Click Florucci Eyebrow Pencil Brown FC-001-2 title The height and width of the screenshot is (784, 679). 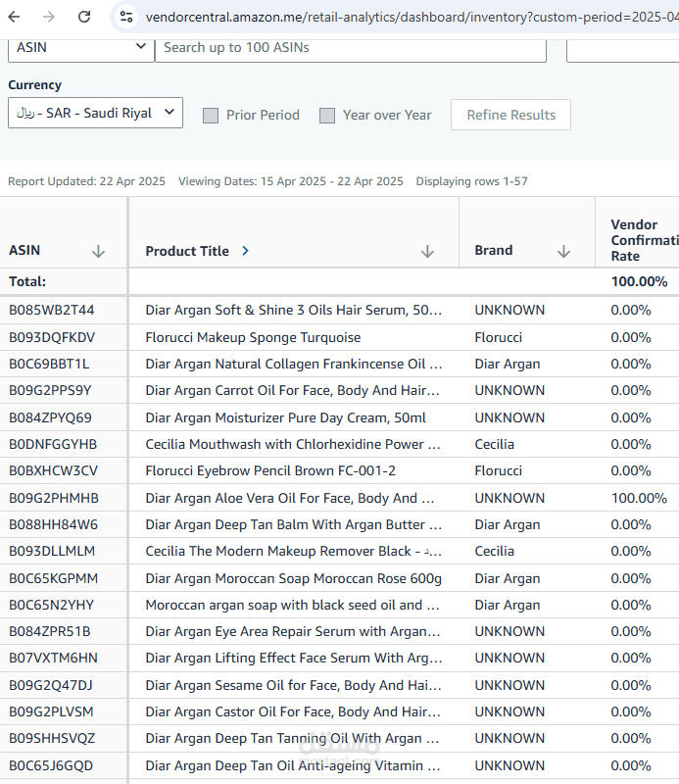click(x=270, y=471)
